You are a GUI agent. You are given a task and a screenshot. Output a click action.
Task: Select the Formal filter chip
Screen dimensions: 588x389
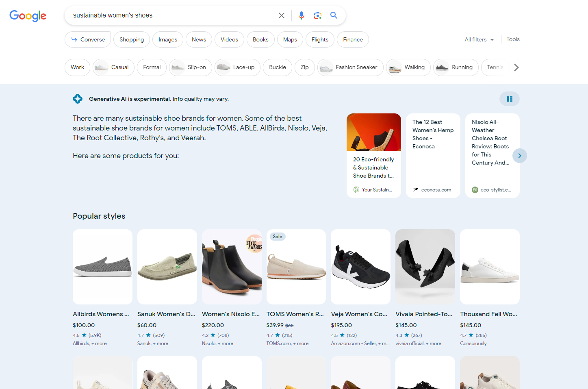click(152, 67)
